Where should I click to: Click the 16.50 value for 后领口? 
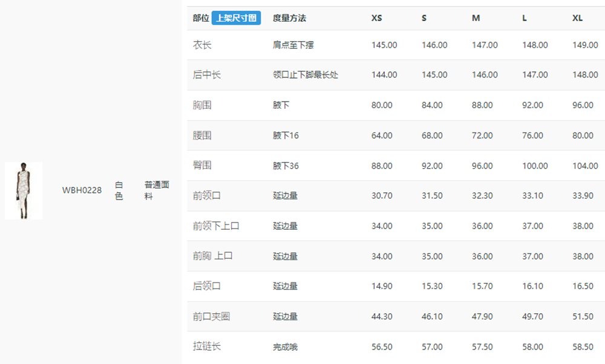[583, 286]
